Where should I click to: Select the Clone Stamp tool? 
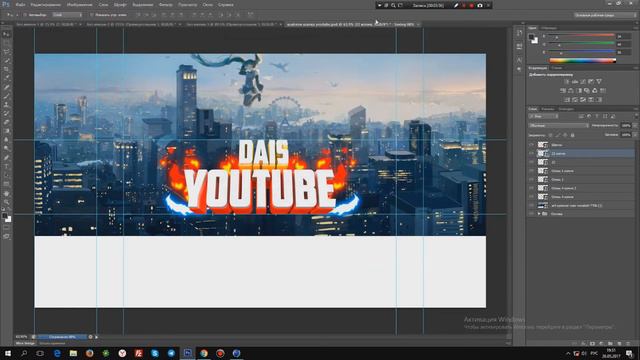click(x=7, y=104)
